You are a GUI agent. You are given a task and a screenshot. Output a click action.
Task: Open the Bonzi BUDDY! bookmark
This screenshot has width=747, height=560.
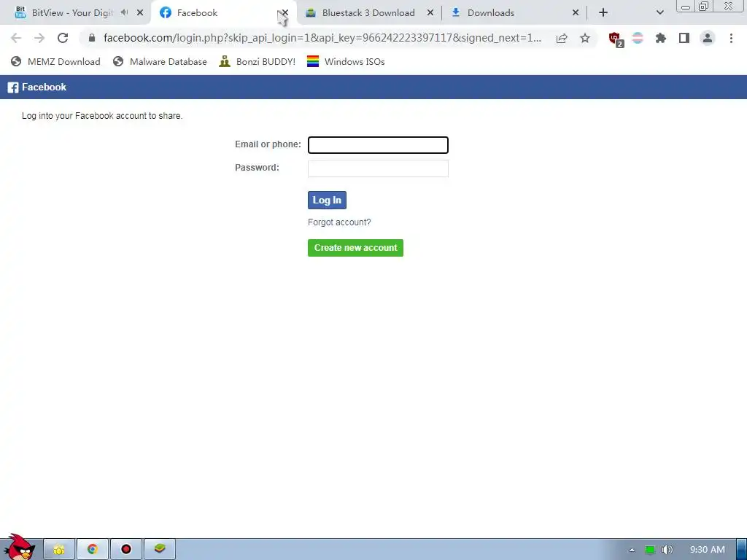(x=258, y=61)
